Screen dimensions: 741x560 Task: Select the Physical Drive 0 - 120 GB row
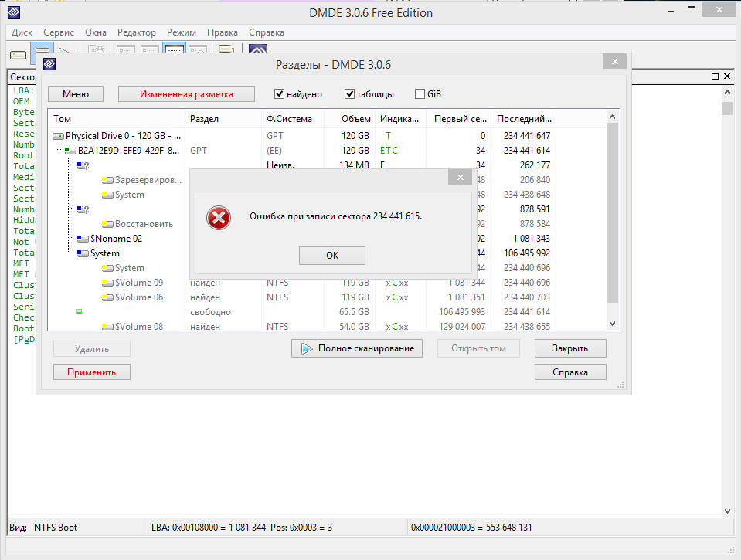coord(327,136)
